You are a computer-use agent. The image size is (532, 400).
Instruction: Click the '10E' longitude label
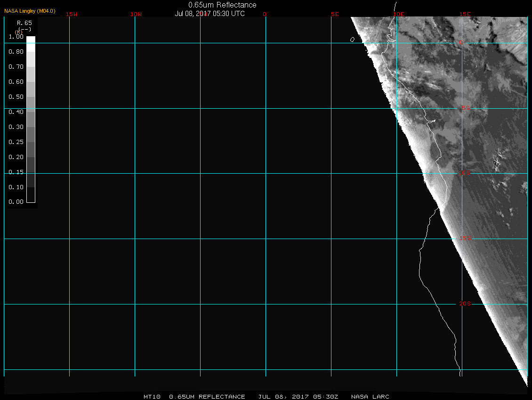pos(399,14)
